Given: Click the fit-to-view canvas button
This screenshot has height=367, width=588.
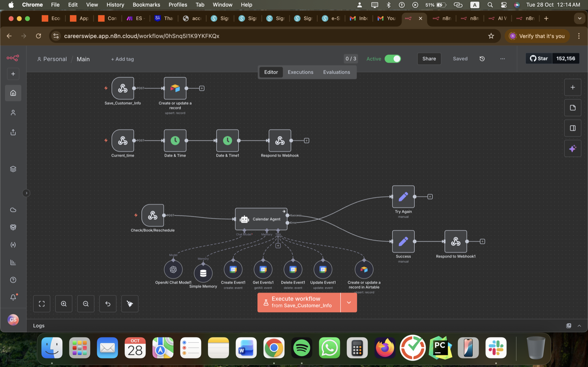Looking at the screenshot, I should point(42,304).
